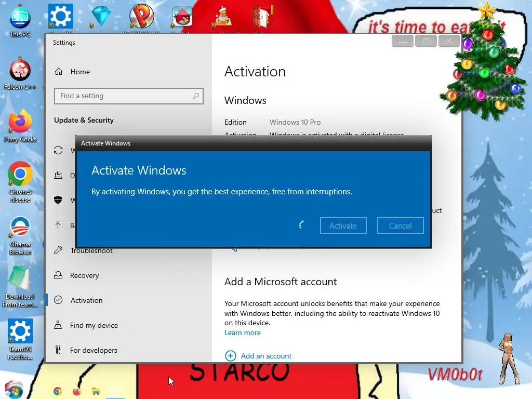Image resolution: width=532 pixels, height=399 pixels.
Task: Click the For developers tools icon
Action: point(58,350)
